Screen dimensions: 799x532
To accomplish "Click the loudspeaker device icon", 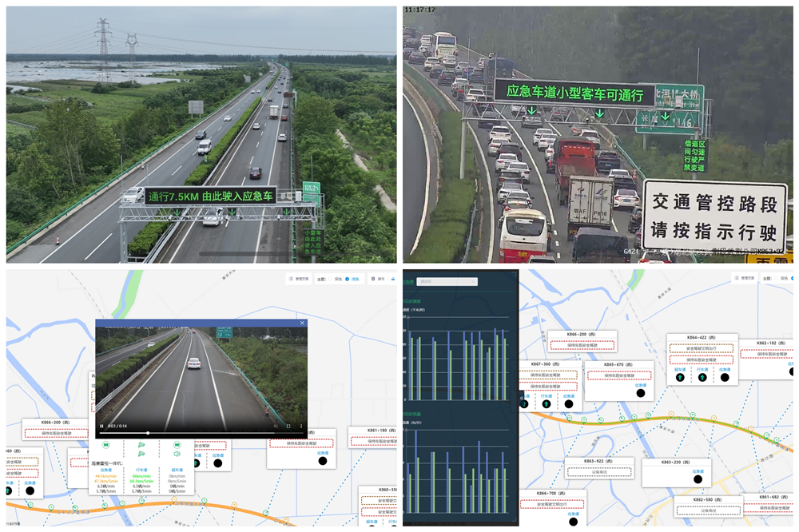I will (177, 454).
